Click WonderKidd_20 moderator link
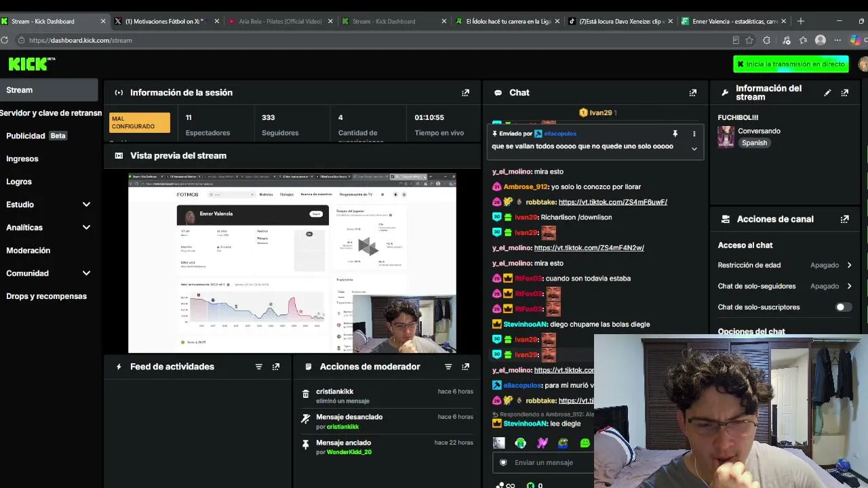The width and height of the screenshot is (868, 488). (x=349, y=452)
